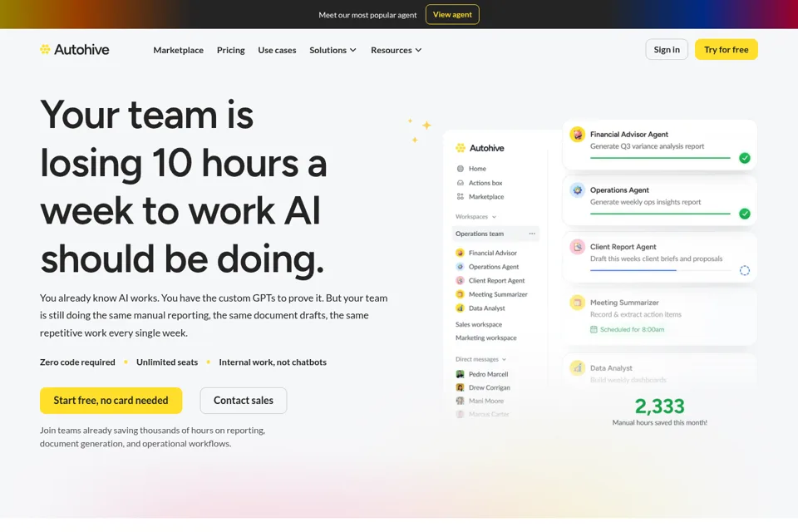Image resolution: width=798 pixels, height=532 pixels.
Task: Click the Client Report Agent progress bar
Action: [660, 270]
